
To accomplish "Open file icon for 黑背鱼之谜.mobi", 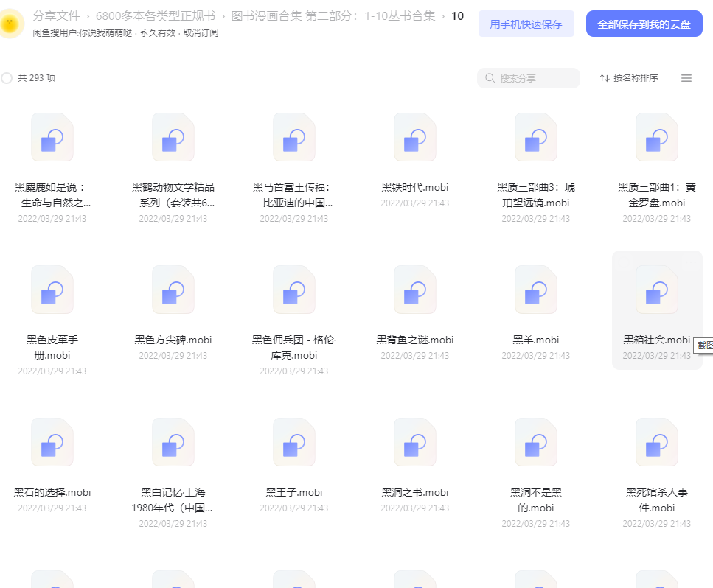I will [x=415, y=290].
